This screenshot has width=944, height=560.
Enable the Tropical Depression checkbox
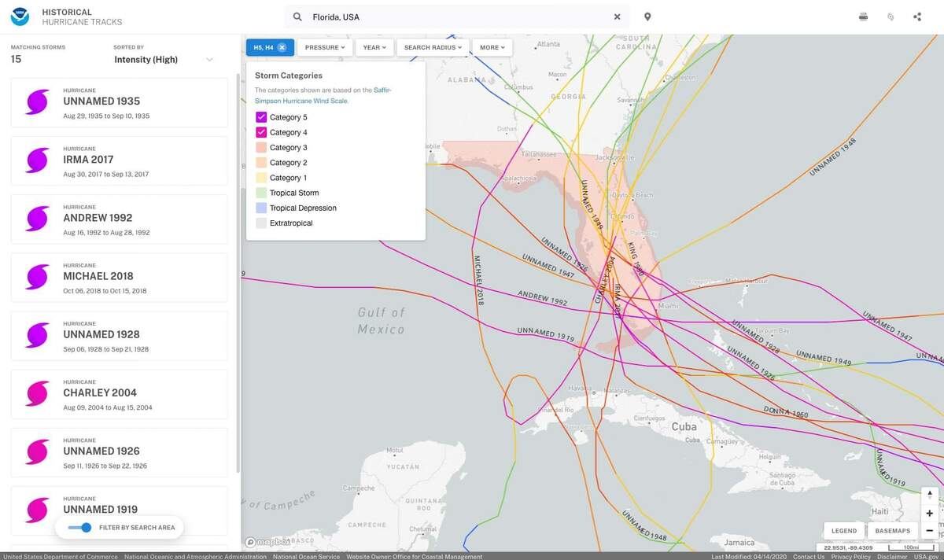(261, 208)
